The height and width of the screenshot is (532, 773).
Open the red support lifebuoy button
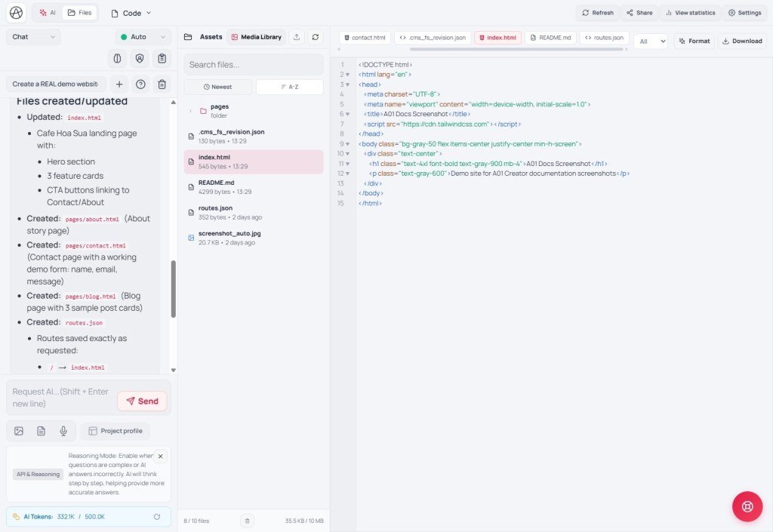point(747,506)
